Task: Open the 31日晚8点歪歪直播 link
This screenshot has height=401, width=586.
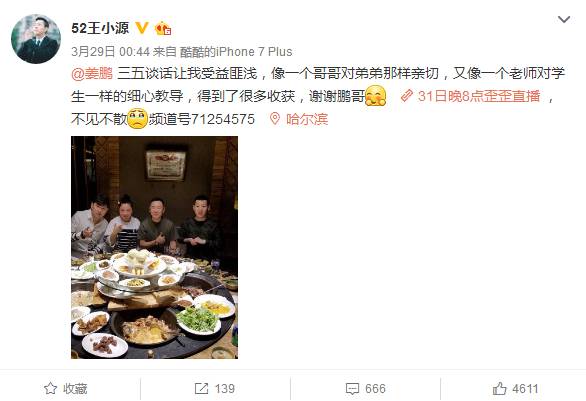Action: click(479, 96)
